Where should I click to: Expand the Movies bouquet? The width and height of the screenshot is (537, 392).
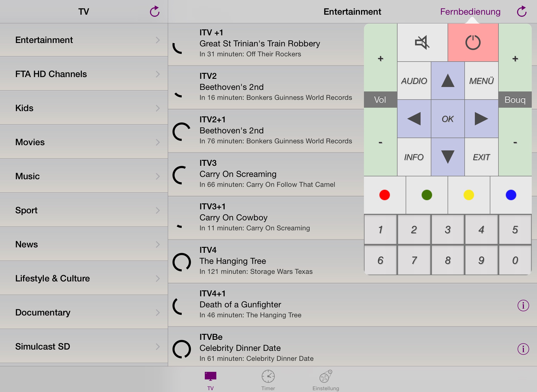[x=84, y=142]
